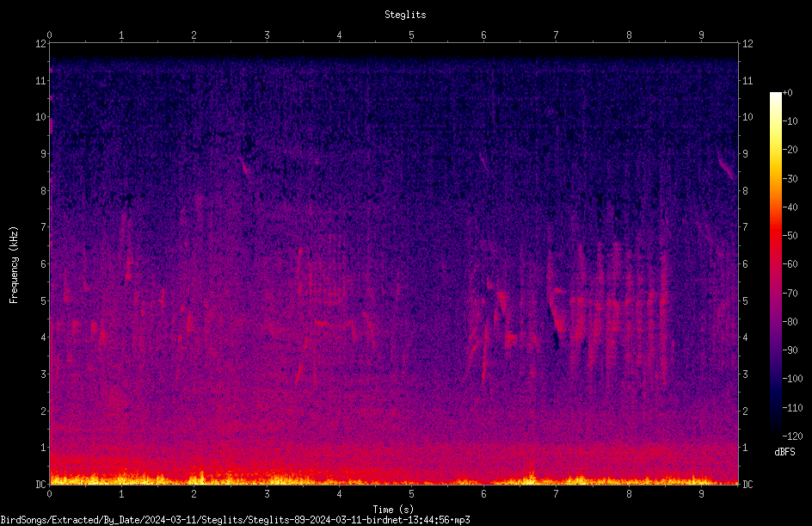This screenshot has width=812, height=526.
Task: Click the colorbar near -50 dBFS red
Action: pos(775,236)
